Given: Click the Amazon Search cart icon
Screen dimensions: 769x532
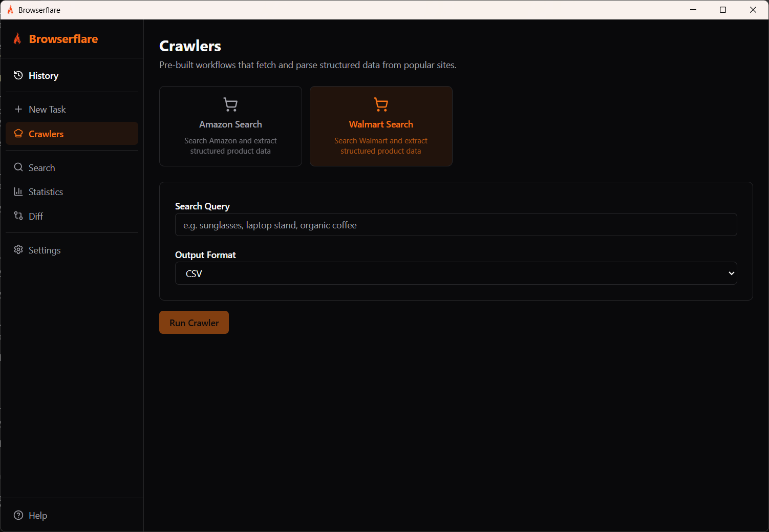Looking at the screenshot, I should (230, 104).
